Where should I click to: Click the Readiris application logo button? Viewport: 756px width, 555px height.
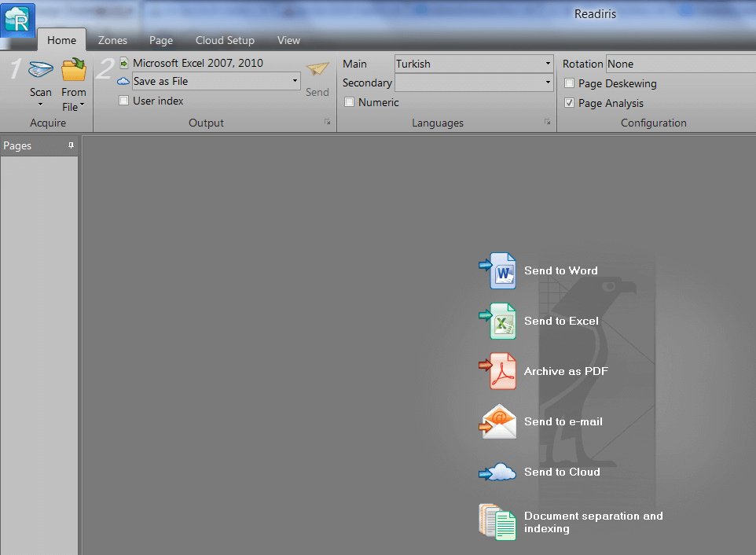click(x=17, y=20)
